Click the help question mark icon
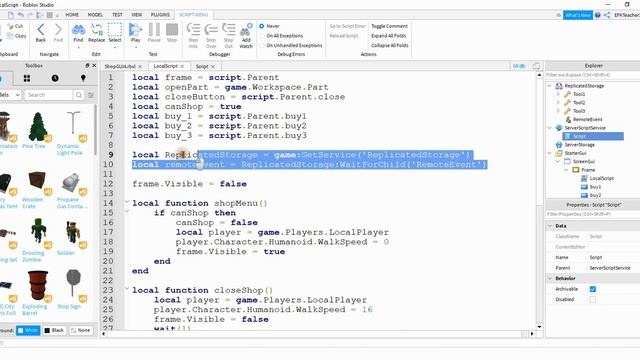This screenshot has height=360, width=640. pos(598,15)
